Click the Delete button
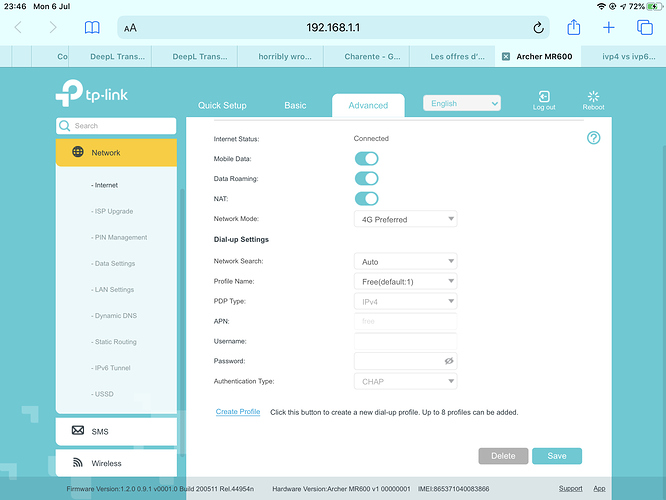 tap(503, 456)
